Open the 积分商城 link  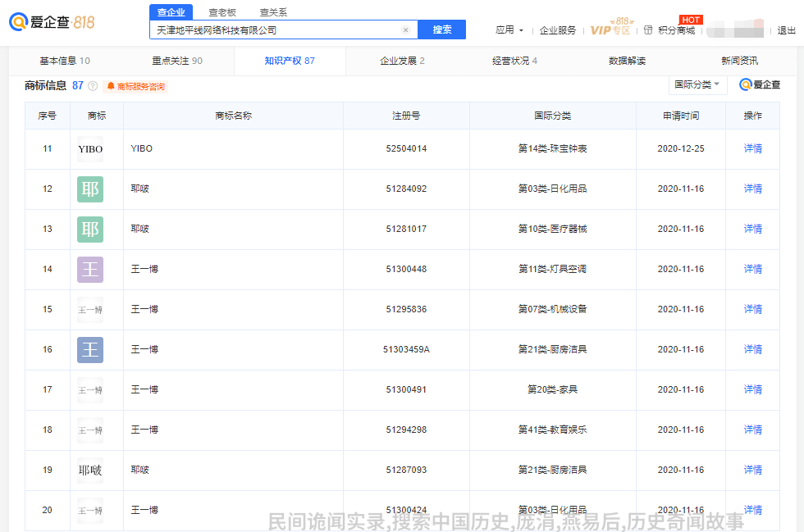click(x=676, y=30)
